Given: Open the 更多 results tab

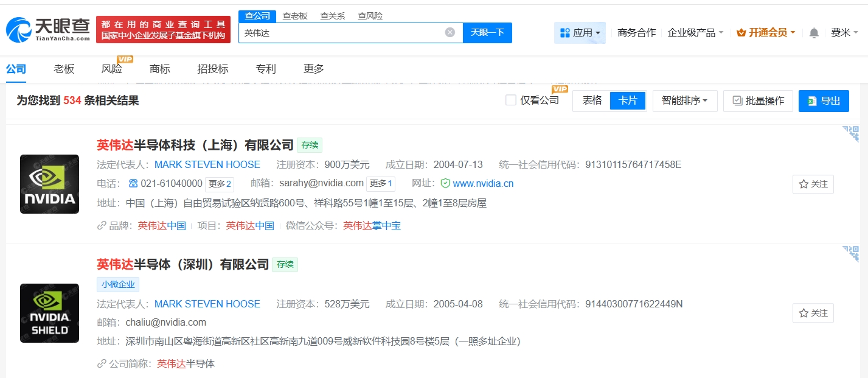Looking at the screenshot, I should pos(314,69).
